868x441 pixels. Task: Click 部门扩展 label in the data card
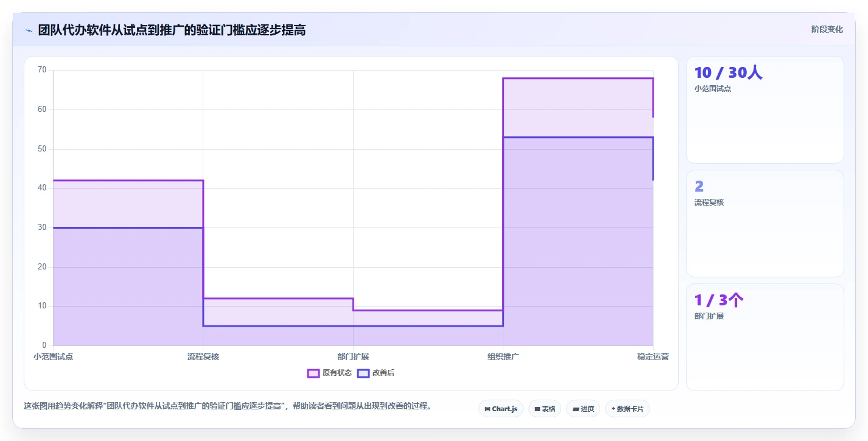coord(709,316)
